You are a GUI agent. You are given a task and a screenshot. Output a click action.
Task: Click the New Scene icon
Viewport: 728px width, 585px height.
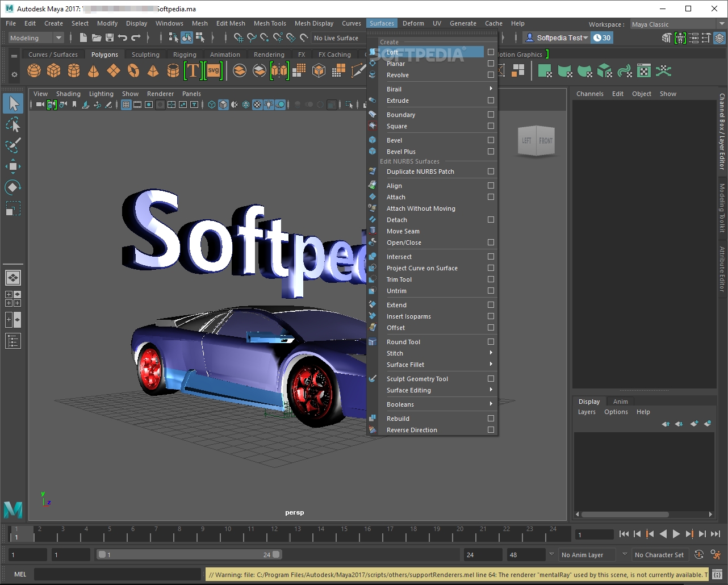tap(83, 38)
